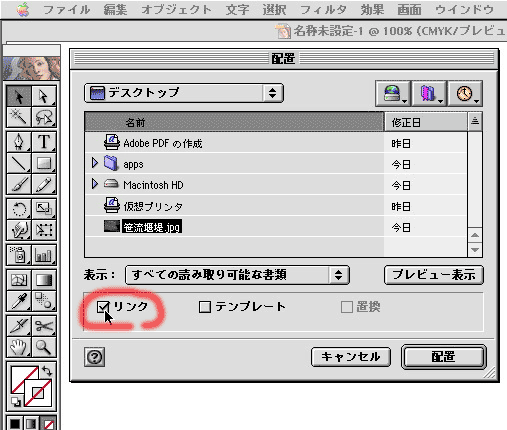Open the ファイル menu
The image size is (507, 430).
click(x=67, y=10)
